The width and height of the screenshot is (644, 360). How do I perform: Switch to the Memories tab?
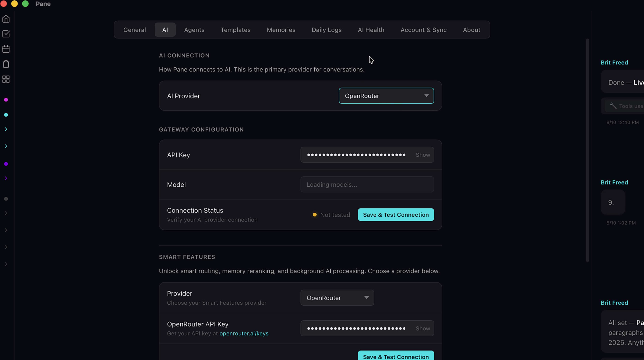click(281, 30)
